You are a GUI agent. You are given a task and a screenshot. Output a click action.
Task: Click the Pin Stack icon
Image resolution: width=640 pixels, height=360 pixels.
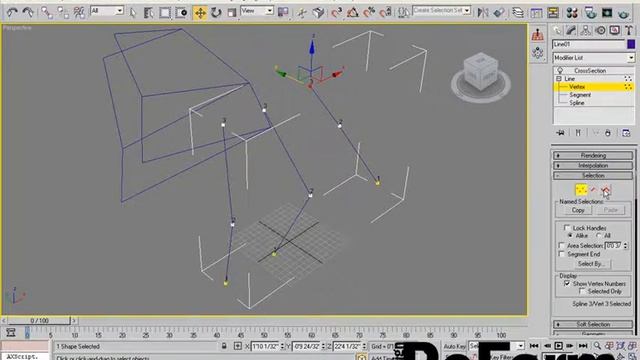tap(560, 133)
